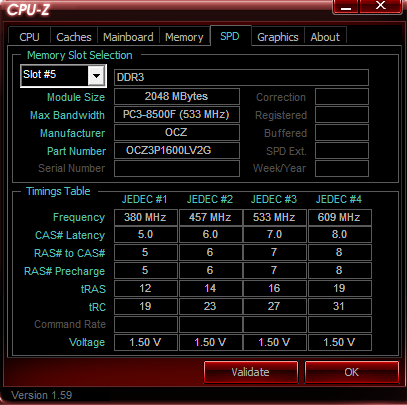Select the JEDEC #1 column header
The width and height of the screenshot is (407, 405).
click(144, 199)
